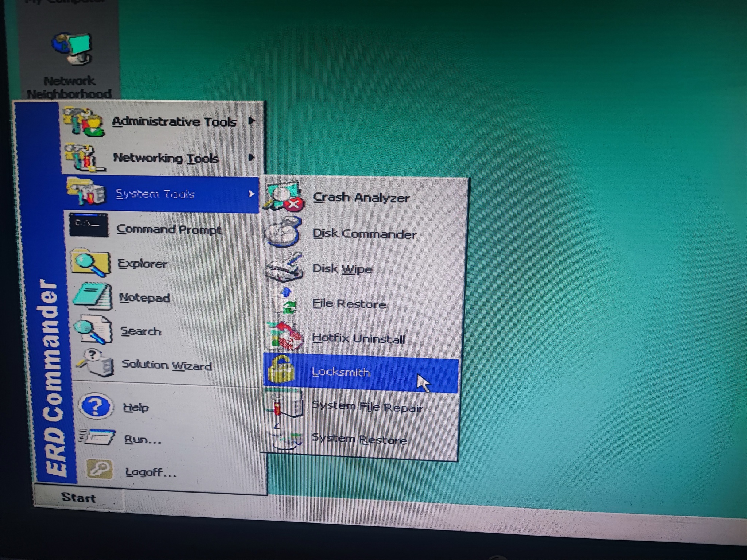The image size is (747, 560).
Task: Launch Command Prompt from the menu
Action: coord(163,229)
